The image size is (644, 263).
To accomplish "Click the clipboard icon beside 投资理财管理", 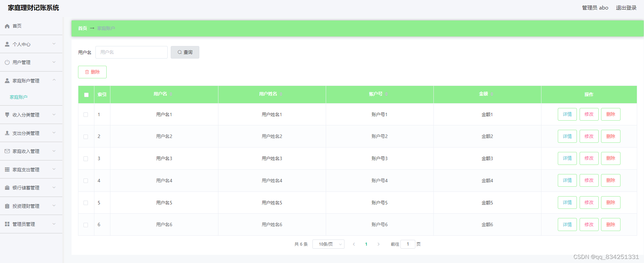I will tap(7, 206).
